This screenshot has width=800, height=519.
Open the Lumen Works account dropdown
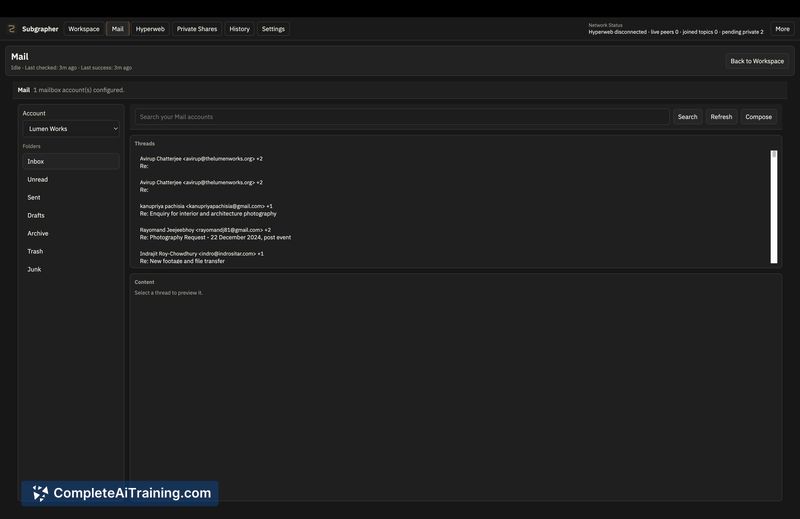point(71,129)
